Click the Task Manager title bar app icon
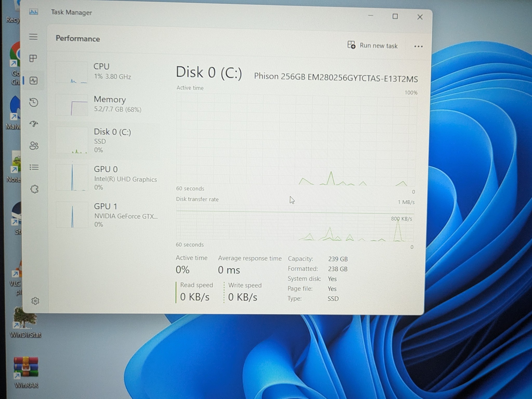The height and width of the screenshot is (399, 532). 34,12
